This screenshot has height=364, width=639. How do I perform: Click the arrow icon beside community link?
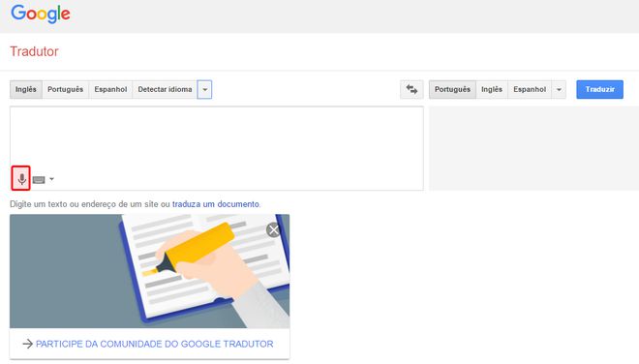click(x=27, y=344)
